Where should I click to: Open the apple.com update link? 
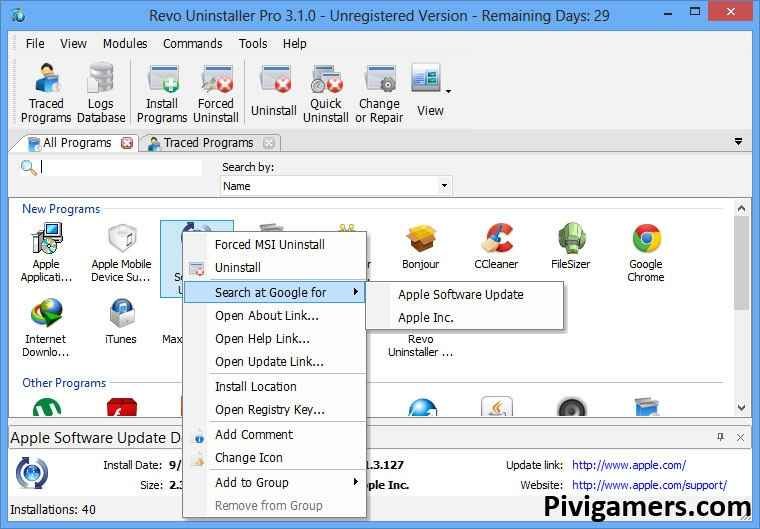(628, 465)
